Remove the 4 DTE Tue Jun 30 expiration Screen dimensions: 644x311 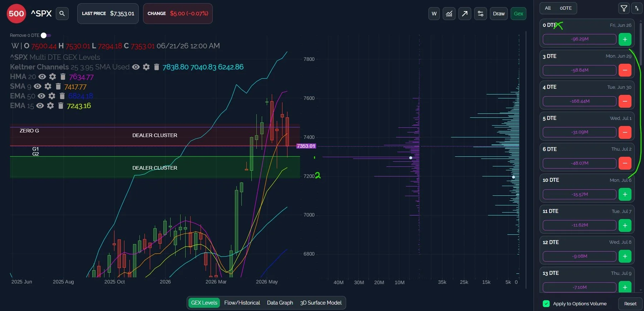tap(625, 101)
